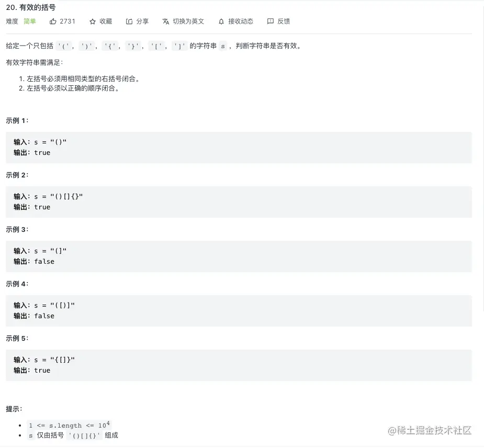Click the 简单 difficulty label
484x448 pixels.
[x=30, y=21]
